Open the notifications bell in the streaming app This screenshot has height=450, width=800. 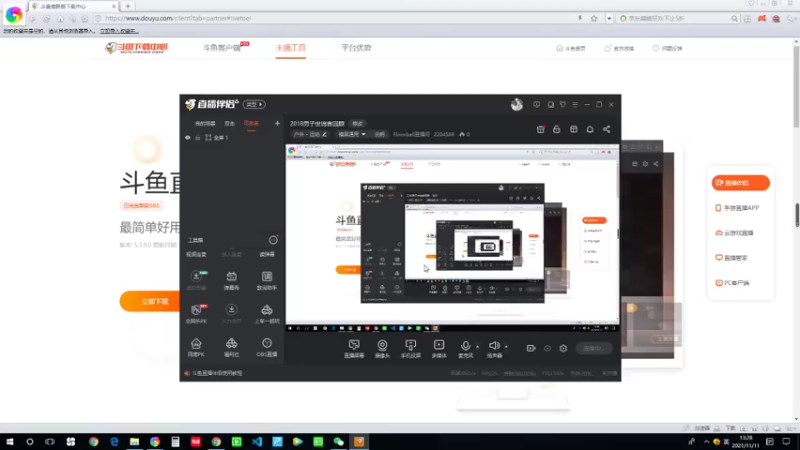[590, 130]
